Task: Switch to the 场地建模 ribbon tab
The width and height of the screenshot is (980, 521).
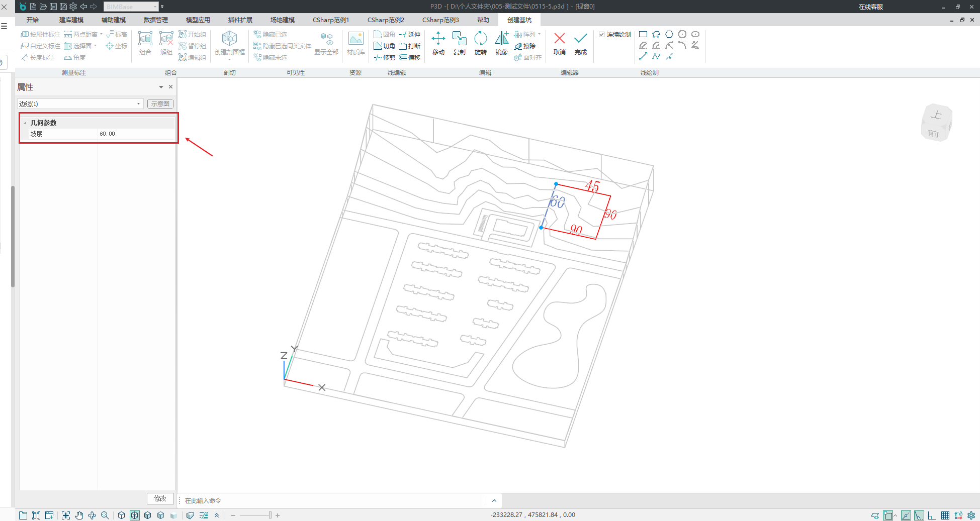Action: 282,20
